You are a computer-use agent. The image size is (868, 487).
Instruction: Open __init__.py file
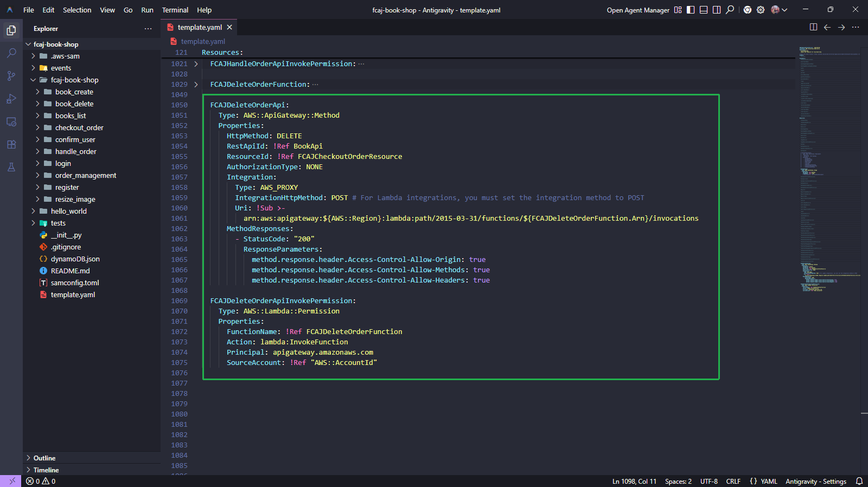[x=92, y=235]
